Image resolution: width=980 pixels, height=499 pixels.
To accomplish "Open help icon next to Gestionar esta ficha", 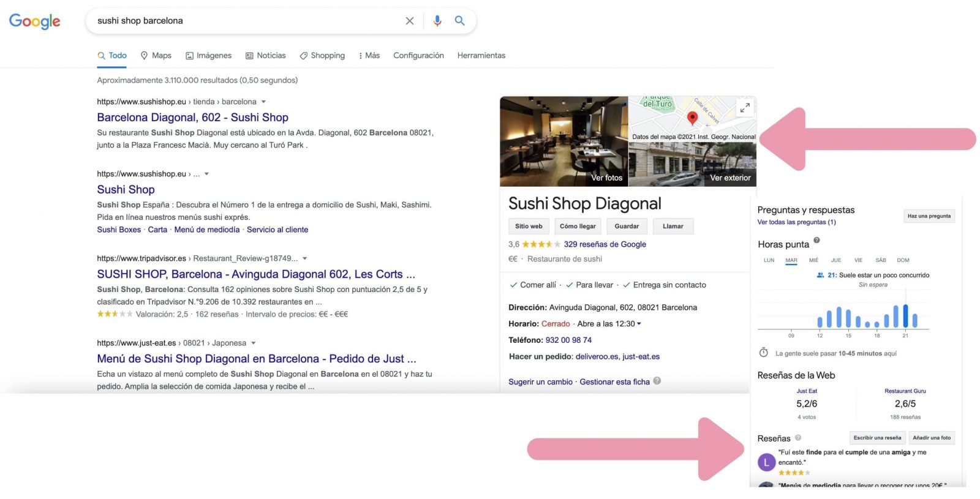I will tap(657, 381).
